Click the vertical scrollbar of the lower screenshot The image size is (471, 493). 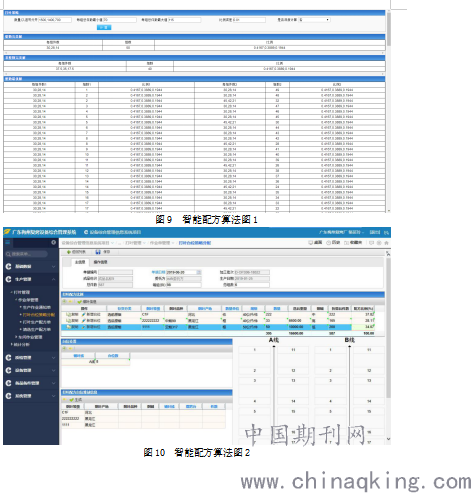click(388, 347)
